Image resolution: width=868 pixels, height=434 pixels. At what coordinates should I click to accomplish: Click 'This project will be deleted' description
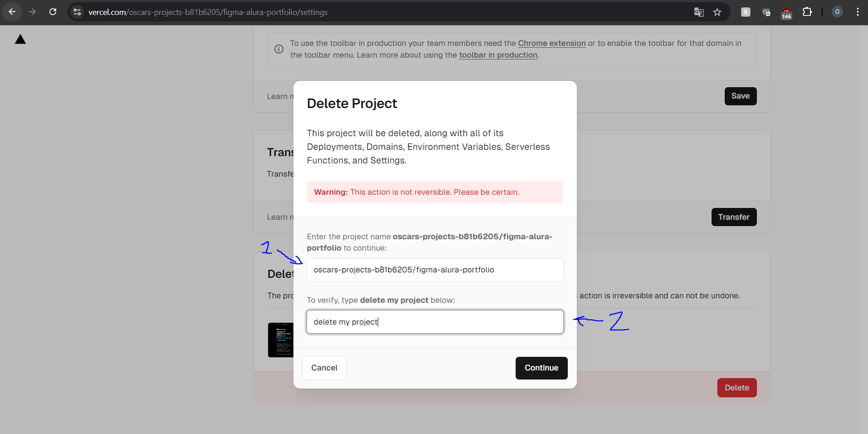coord(428,147)
